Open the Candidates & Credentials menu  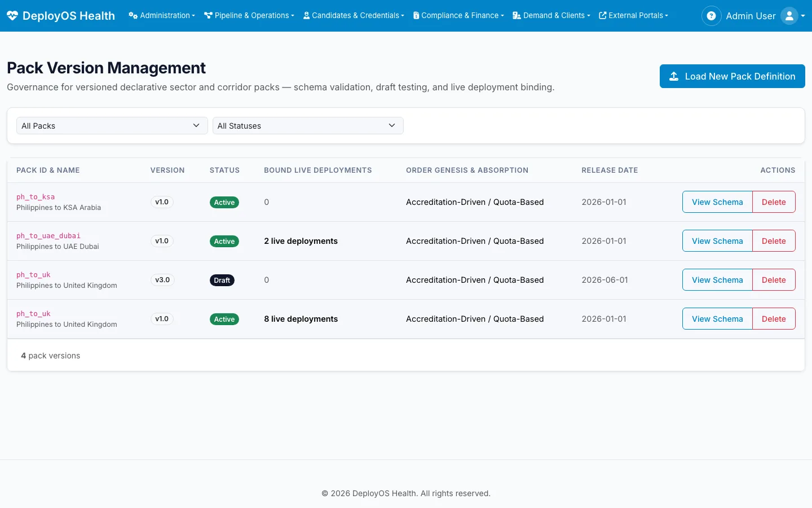pos(354,15)
